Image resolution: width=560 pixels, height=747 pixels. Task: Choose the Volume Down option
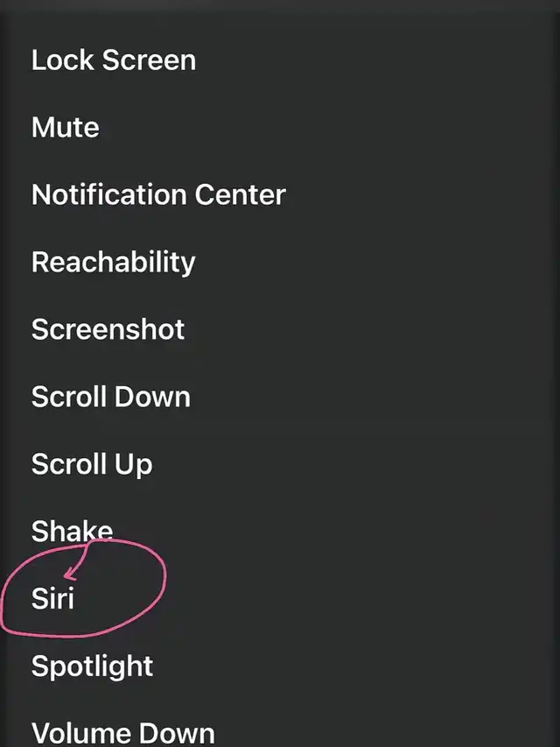coord(123,732)
